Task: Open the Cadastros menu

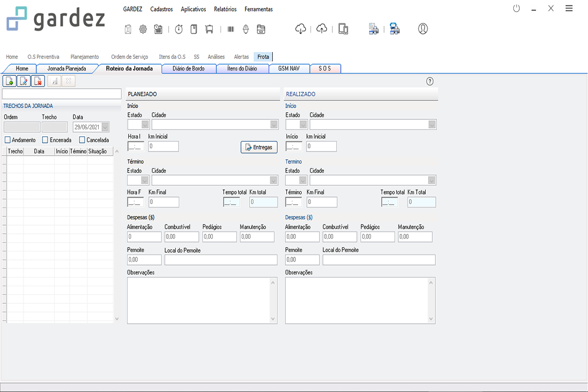Action: [162, 9]
